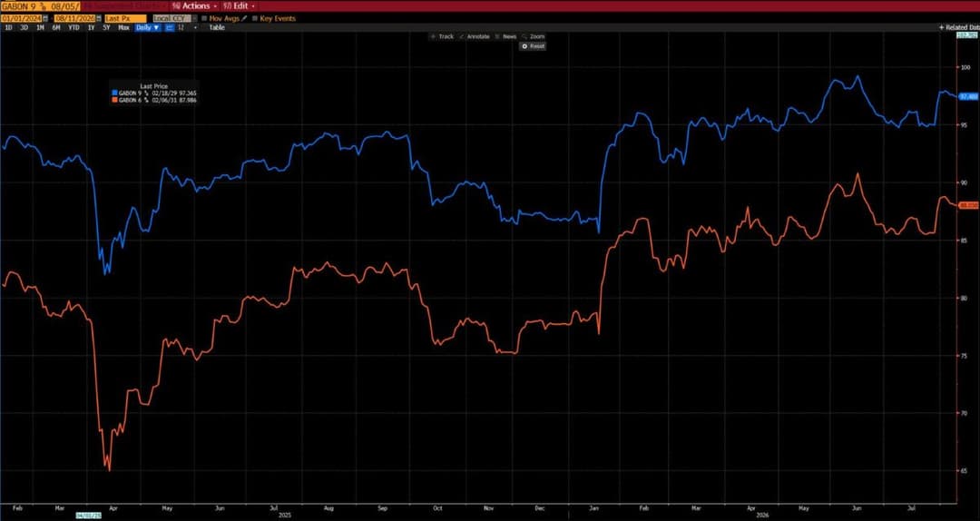Activate the Annotate drawing tool
Image resolution: width=980 pixels, height=521 pixels.
click(475, 37)
